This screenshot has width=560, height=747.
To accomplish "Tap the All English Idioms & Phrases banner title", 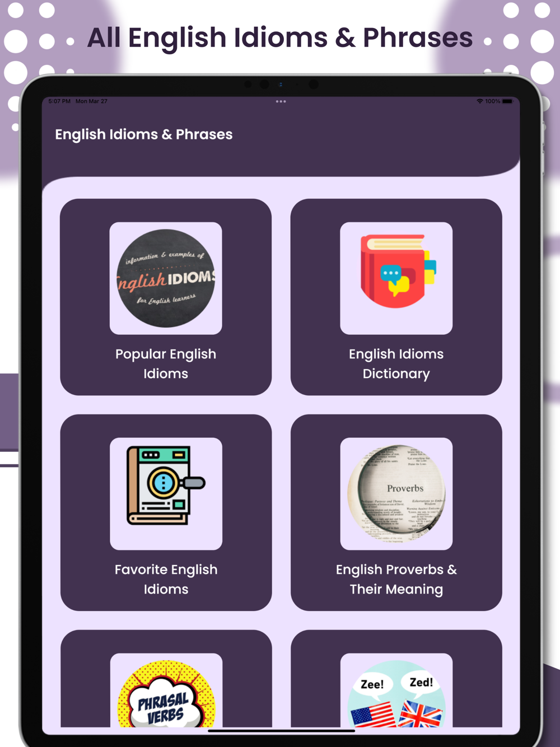I will (x=280, y=38).
